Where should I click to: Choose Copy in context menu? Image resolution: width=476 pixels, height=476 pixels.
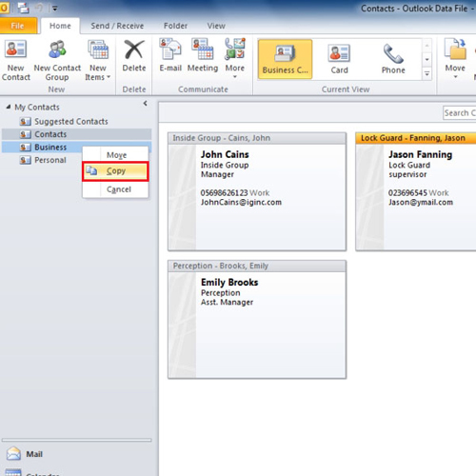point(115,171)
